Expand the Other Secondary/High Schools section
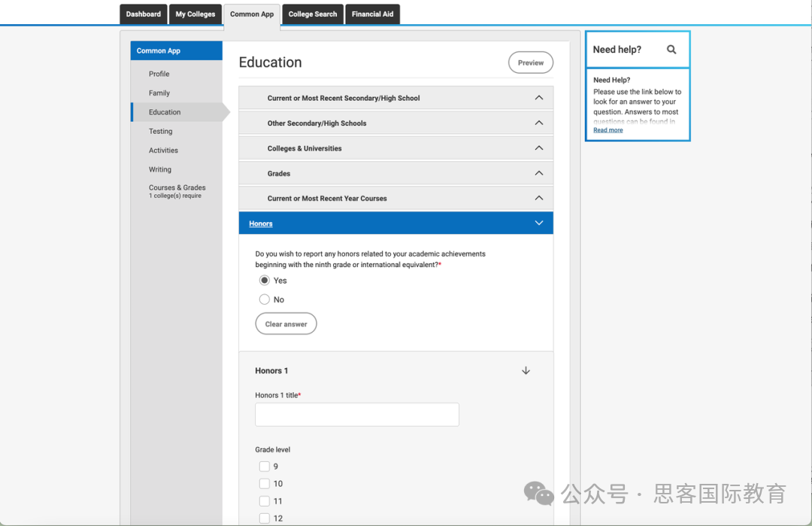Screen dimensions: 812x526 coord(538,123)
